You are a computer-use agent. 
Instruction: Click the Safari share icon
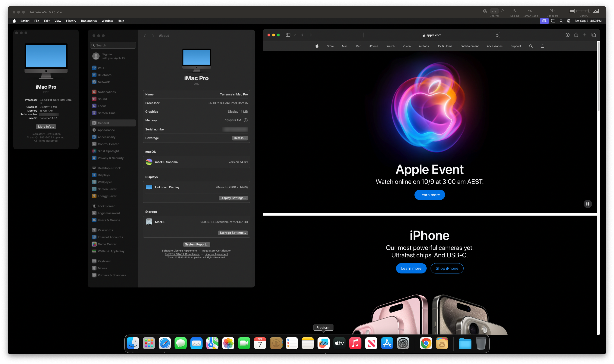[576, 35]
